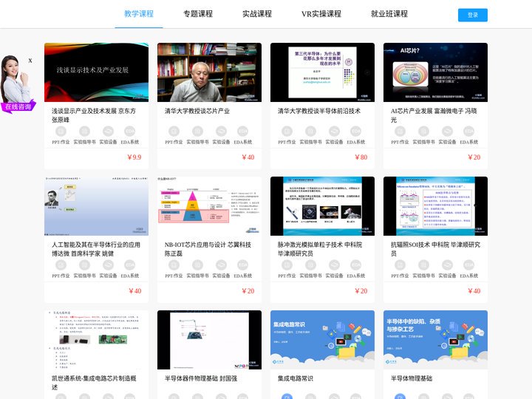Open the 清华大学教授谈芯片产业 video thumbnail
This screenshot has height=399, width=532.
209,72
